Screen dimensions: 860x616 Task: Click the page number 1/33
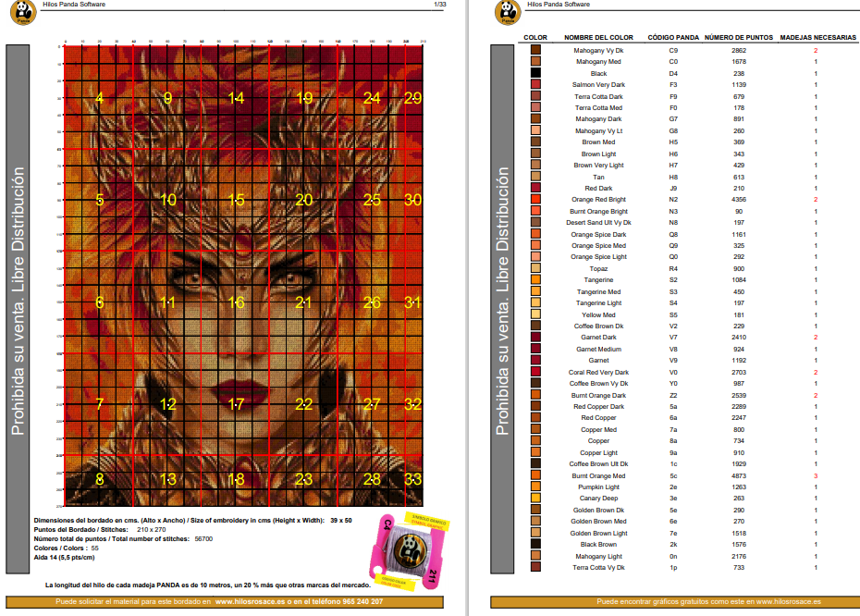point(440,4)
